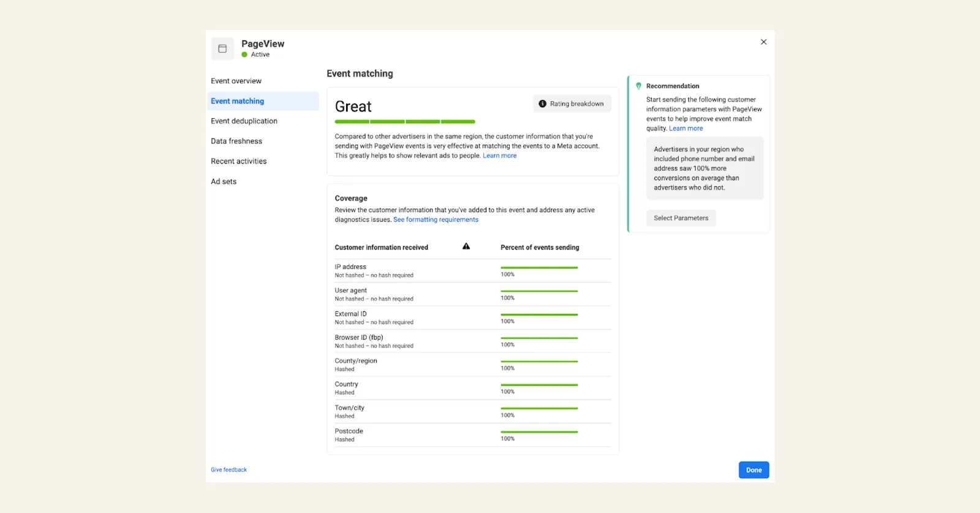
Task: Click the info icon on Rating breakdown
Action: pyautogui.click(x=542, y=104)
